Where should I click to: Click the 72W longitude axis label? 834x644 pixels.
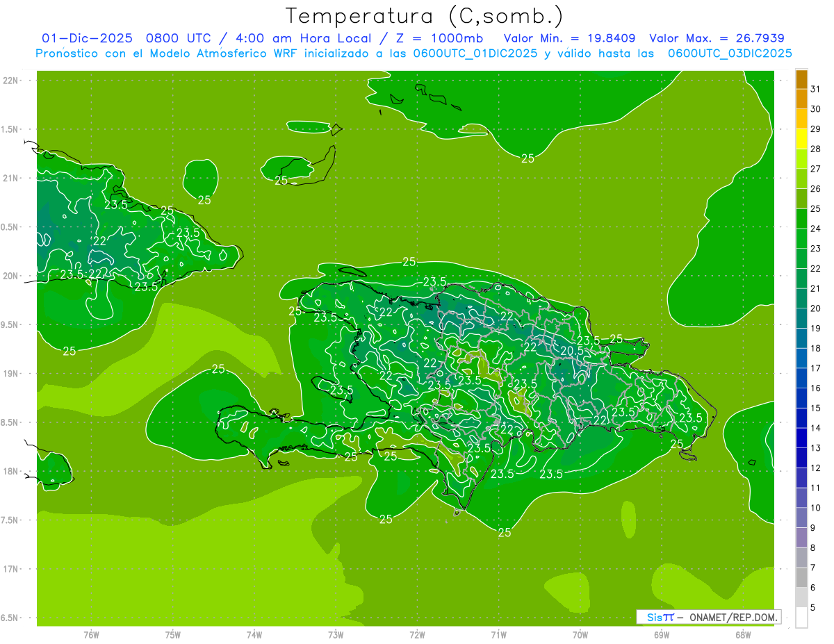(417, 634)
